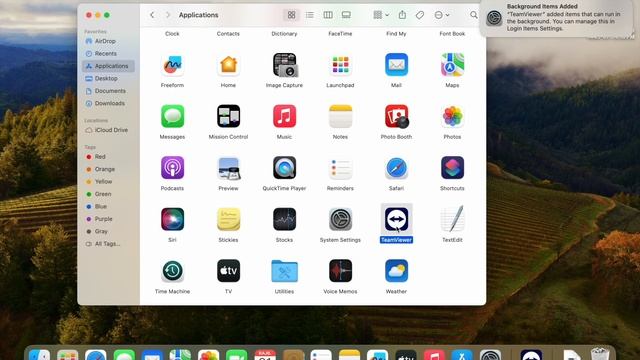
Task: Open the action menu ellipsis dropdown
Action: [x=442, y=15]
